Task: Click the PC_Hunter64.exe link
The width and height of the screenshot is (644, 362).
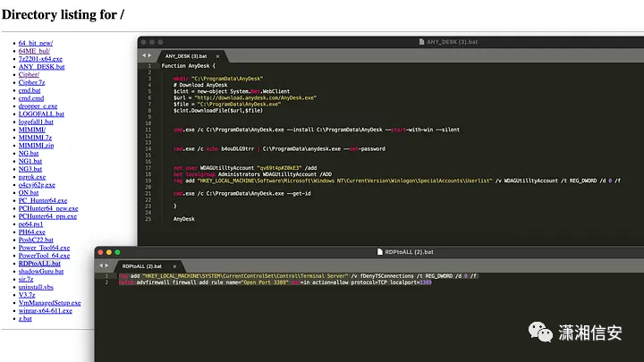Action: 43,200
